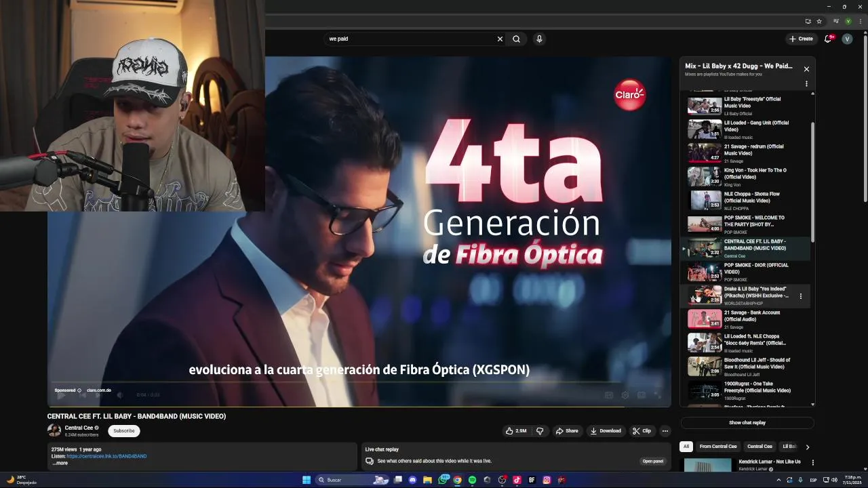Select the 'From Central Cee' chip

pos(718,447)
